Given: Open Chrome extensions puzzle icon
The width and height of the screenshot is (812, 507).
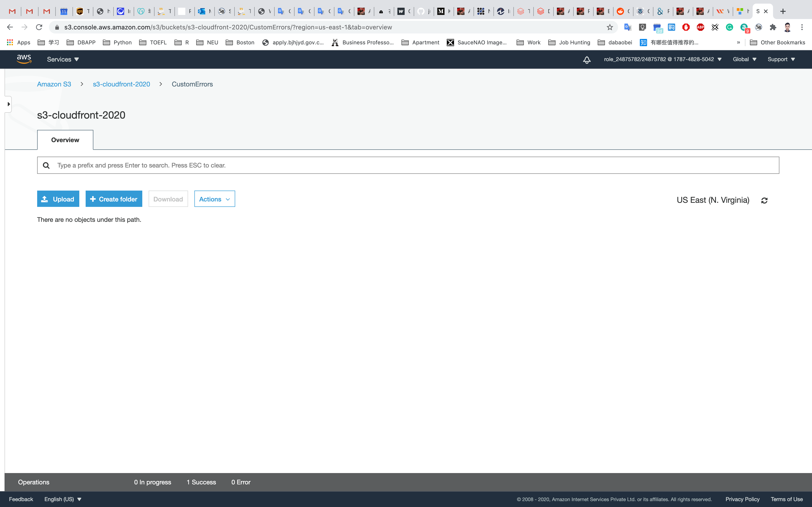Looking at the screenshot, I should (x=773, y=27).
